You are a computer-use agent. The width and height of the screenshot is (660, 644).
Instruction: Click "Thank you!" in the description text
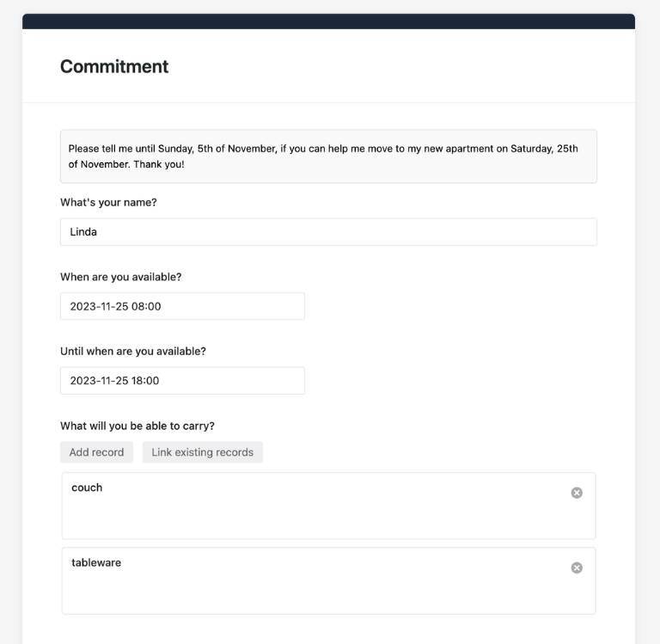(x=159, y=164)
